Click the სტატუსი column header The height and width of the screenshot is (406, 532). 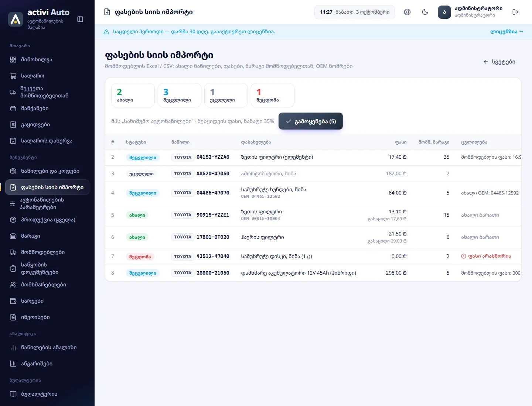[136, 142]
